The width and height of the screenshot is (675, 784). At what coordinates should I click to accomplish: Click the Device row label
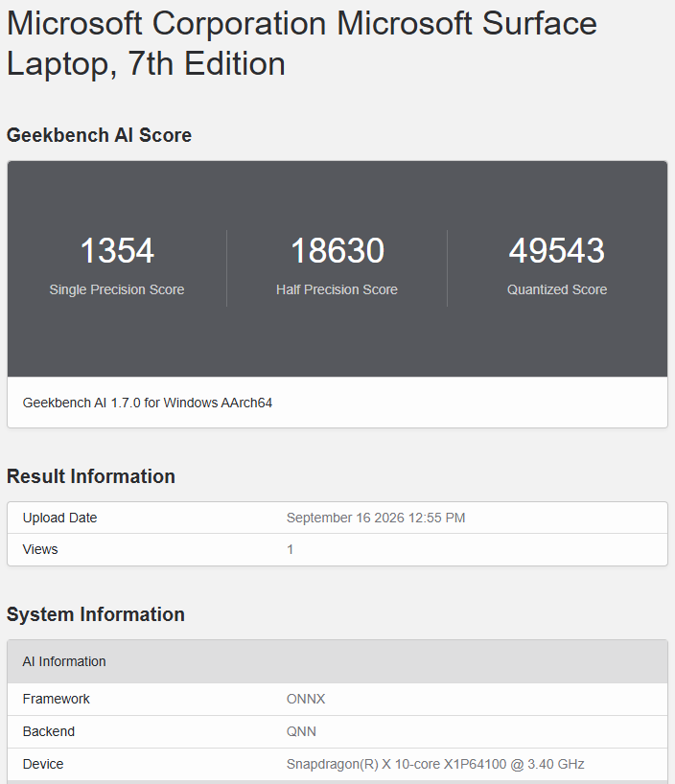pyautogui.click(x=43, y=764)
